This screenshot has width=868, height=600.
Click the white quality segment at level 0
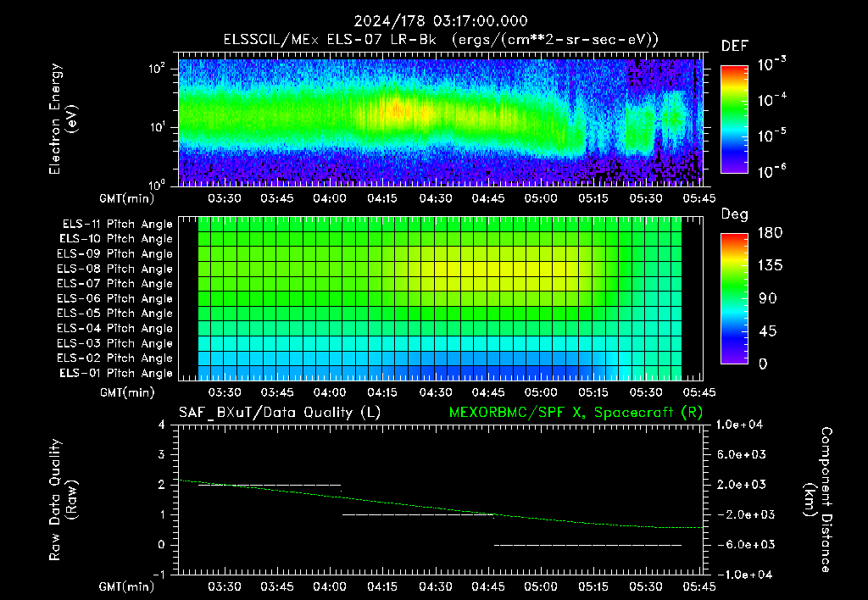tap(587, 545)
